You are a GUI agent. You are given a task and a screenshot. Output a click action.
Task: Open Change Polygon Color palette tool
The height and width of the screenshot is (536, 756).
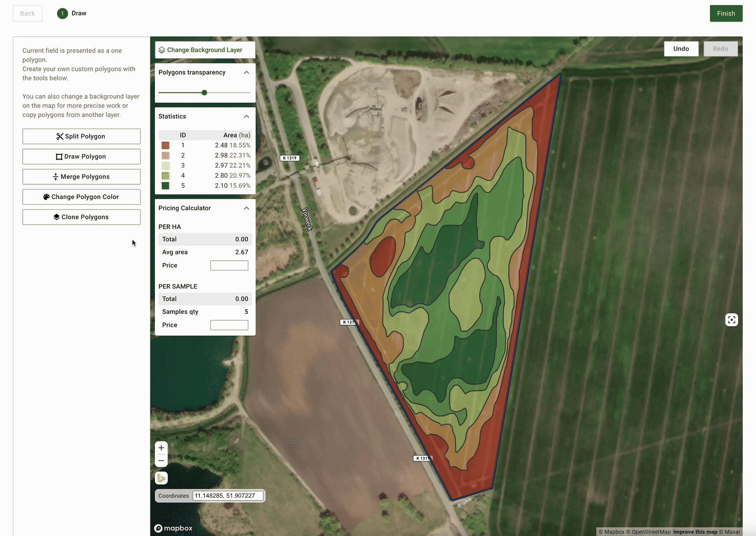(81, 197)
